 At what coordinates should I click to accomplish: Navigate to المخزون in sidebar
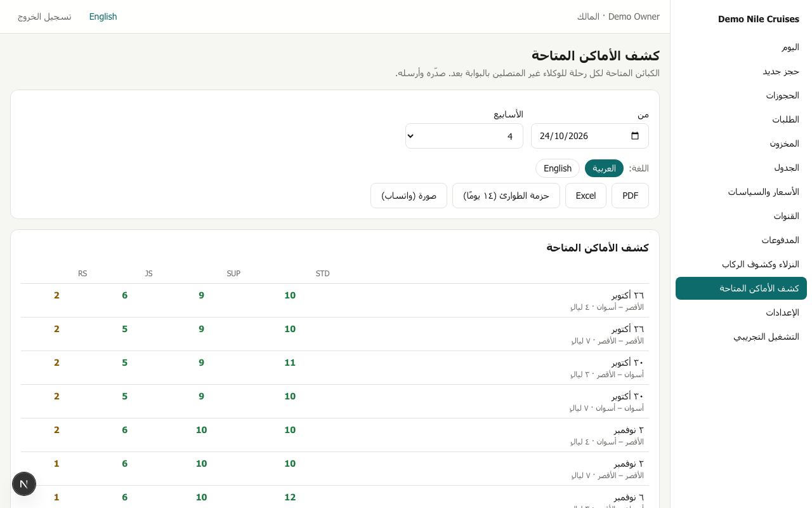tap(741, 144)
